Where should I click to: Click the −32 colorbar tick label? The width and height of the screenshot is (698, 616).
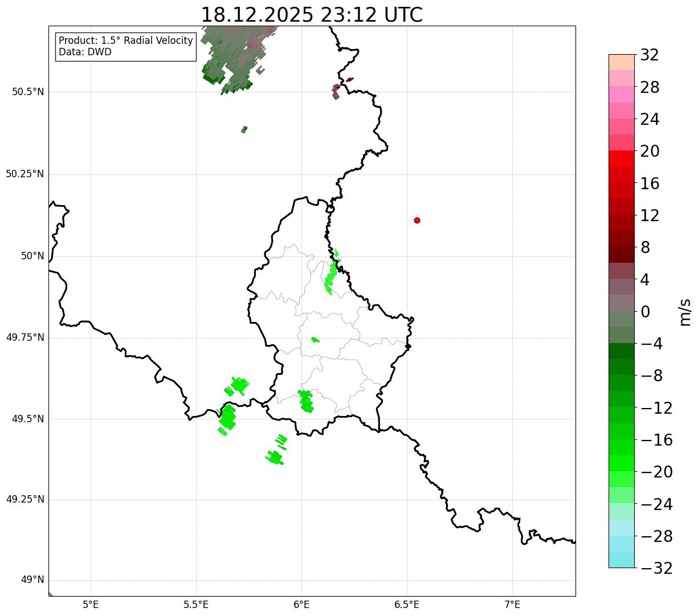656,568
